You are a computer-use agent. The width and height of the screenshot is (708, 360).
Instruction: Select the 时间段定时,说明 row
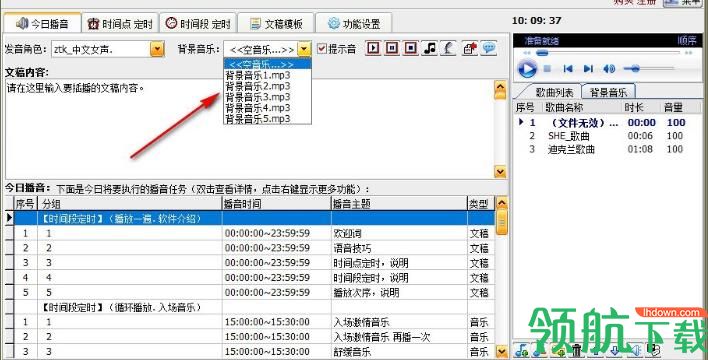click(x=255, y=277)
